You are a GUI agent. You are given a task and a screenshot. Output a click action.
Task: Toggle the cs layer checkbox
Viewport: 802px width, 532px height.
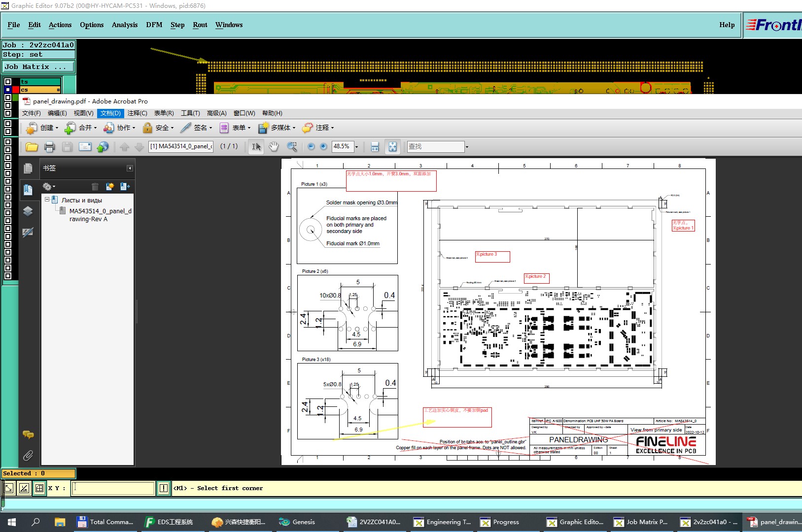8,90
